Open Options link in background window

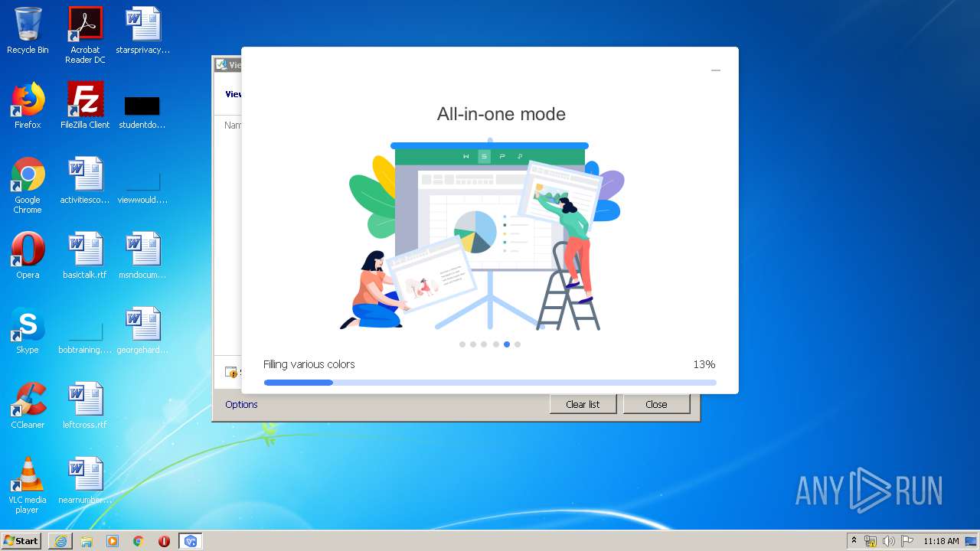[x=241, y=404]
